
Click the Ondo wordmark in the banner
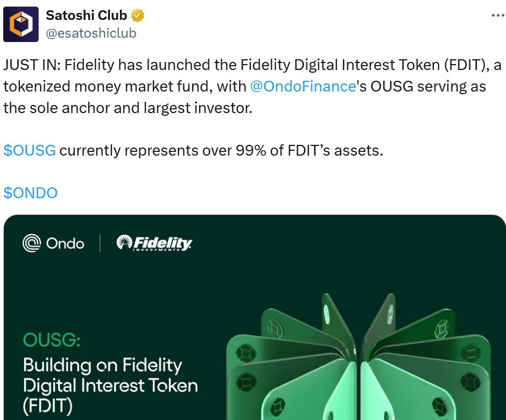[x=65, y=243]
